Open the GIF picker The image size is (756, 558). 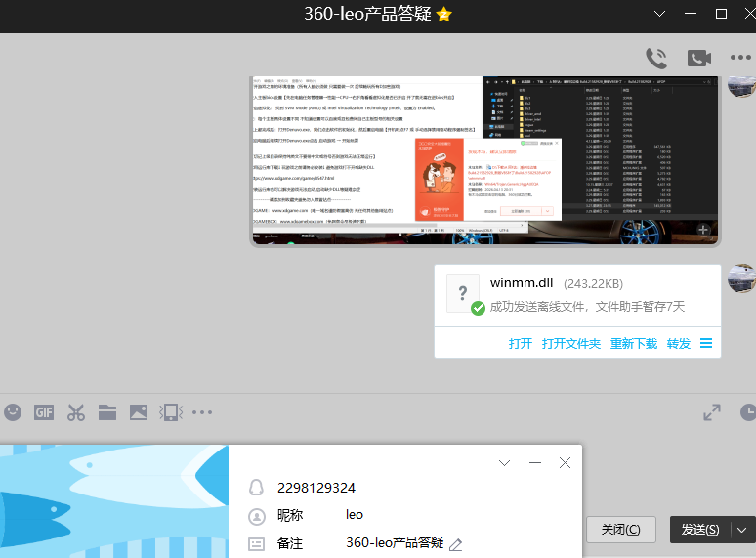pyautogui.click(x=44, y=412)
